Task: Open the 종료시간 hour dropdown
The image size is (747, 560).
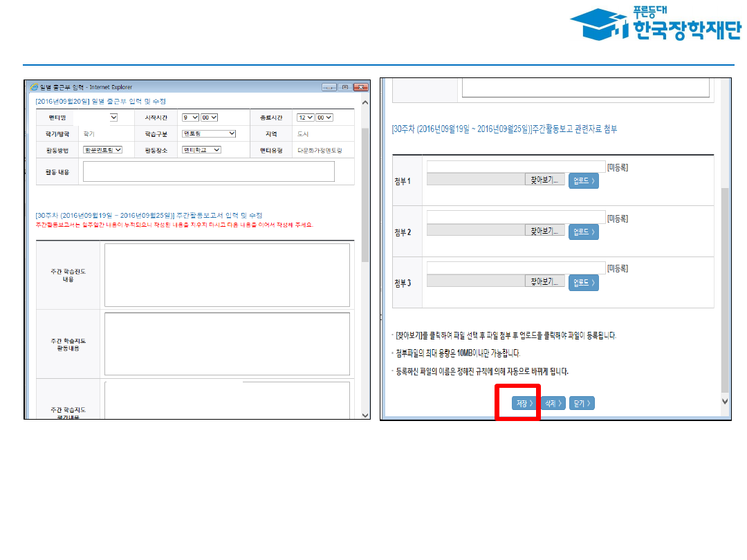Action: [305, 118]
